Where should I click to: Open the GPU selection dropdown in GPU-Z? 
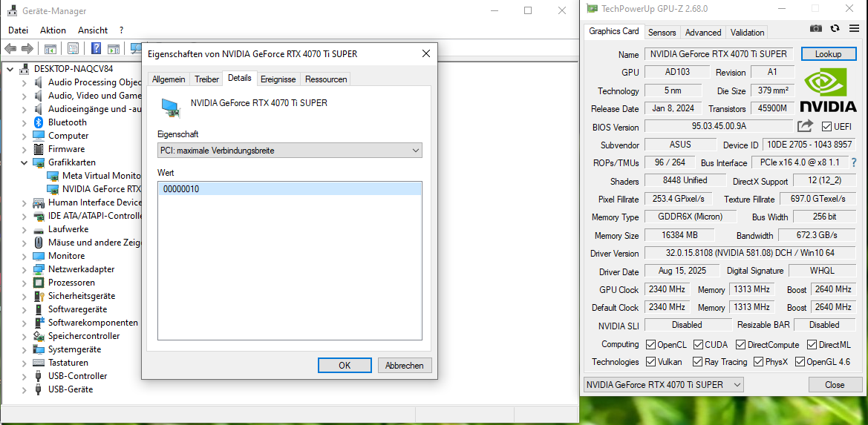tap(664, 385)
